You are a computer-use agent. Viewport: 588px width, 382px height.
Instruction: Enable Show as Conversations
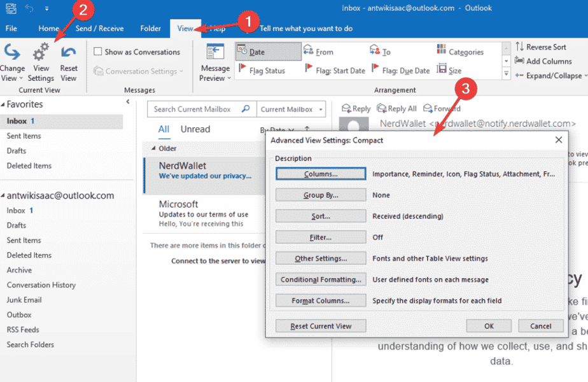pos(99,52)
